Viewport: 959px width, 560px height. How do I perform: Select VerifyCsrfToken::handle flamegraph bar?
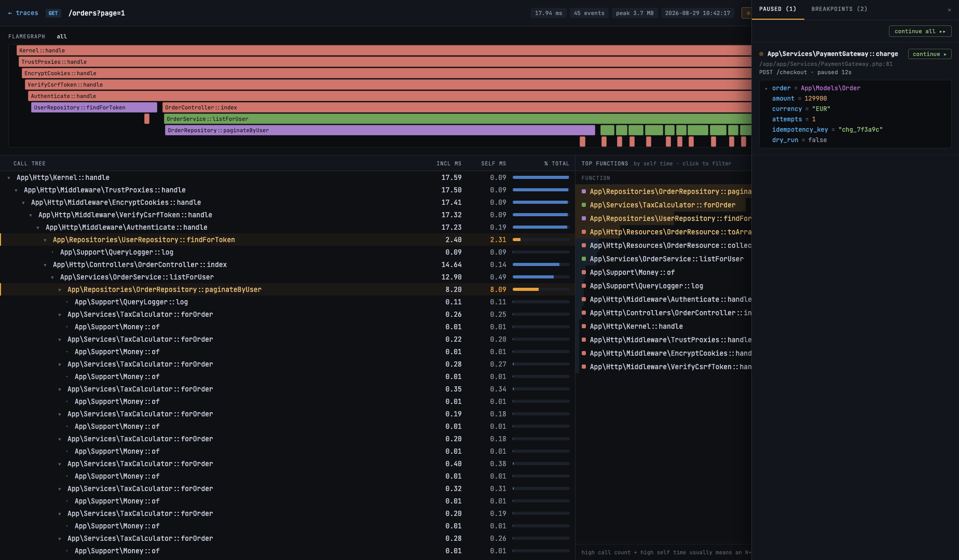[x=388, y=85]
